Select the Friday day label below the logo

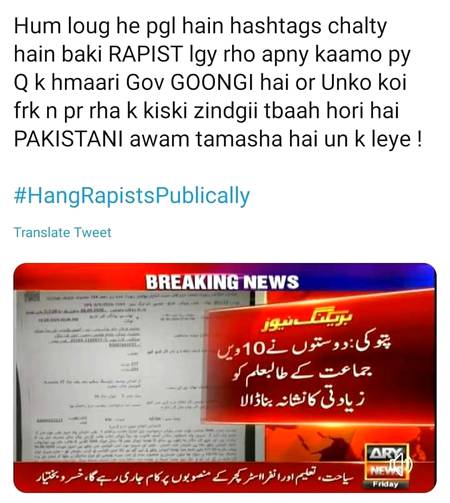(x=385, y=484)
